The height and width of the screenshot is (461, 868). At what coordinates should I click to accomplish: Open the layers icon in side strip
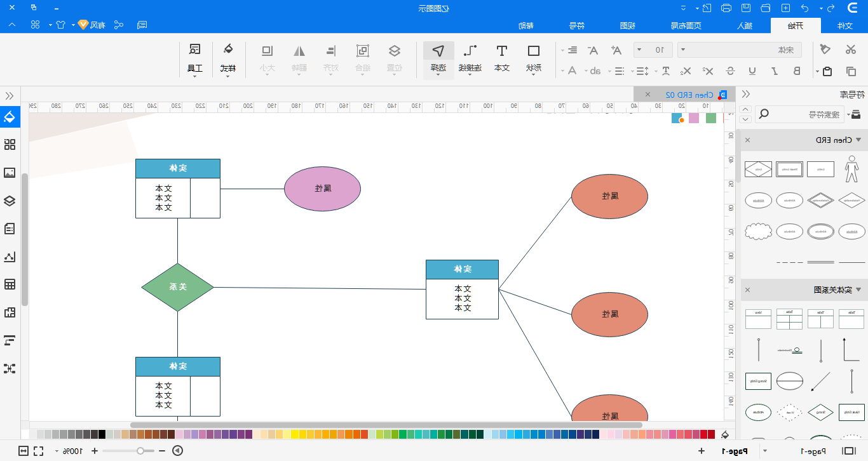coord(10,201)
